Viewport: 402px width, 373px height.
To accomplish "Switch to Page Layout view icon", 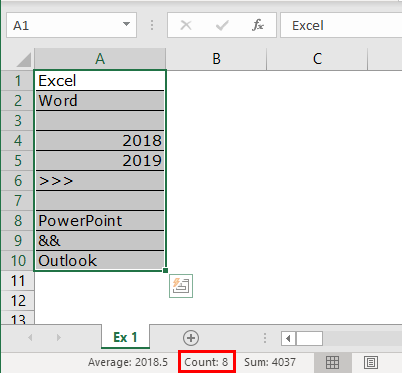I will [x=371, y=362].
